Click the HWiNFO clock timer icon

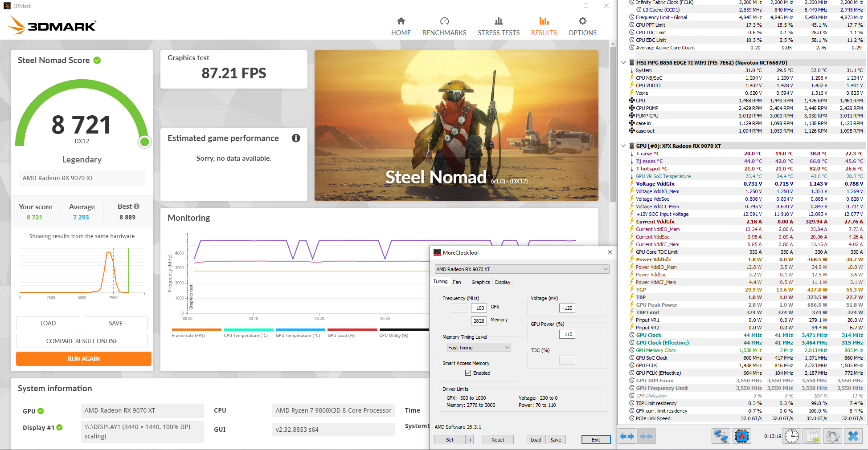tap(792, 436)
